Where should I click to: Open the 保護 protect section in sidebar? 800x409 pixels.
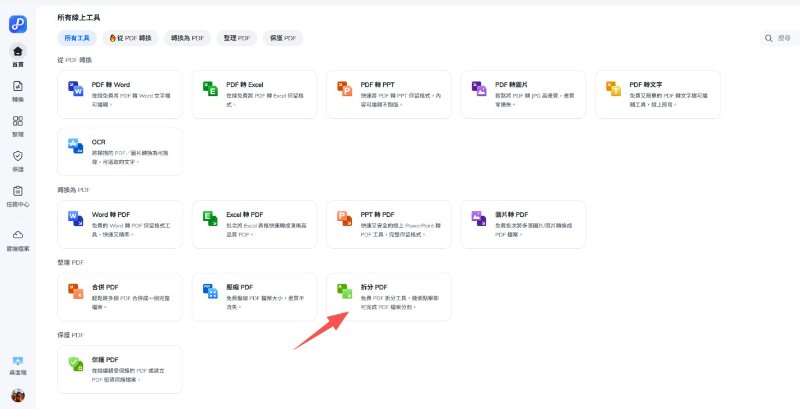click(x=18, y=161)
